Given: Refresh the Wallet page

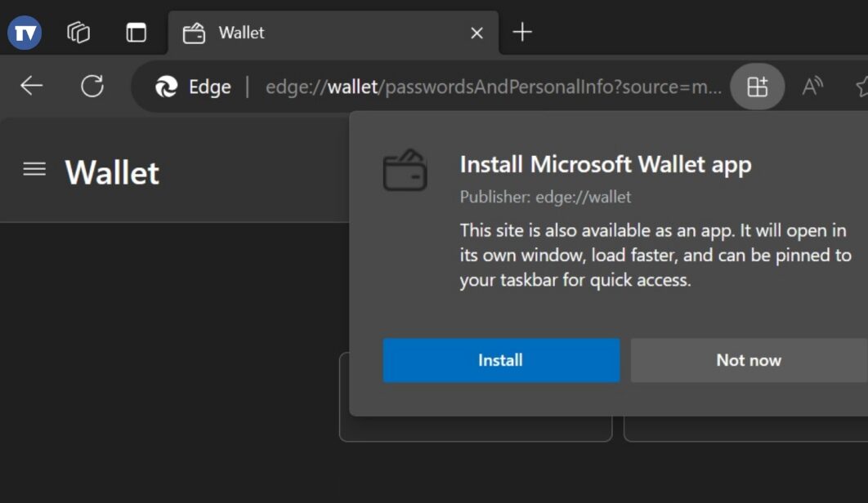Looking at the screenshot, I should [x=92, y=87].
